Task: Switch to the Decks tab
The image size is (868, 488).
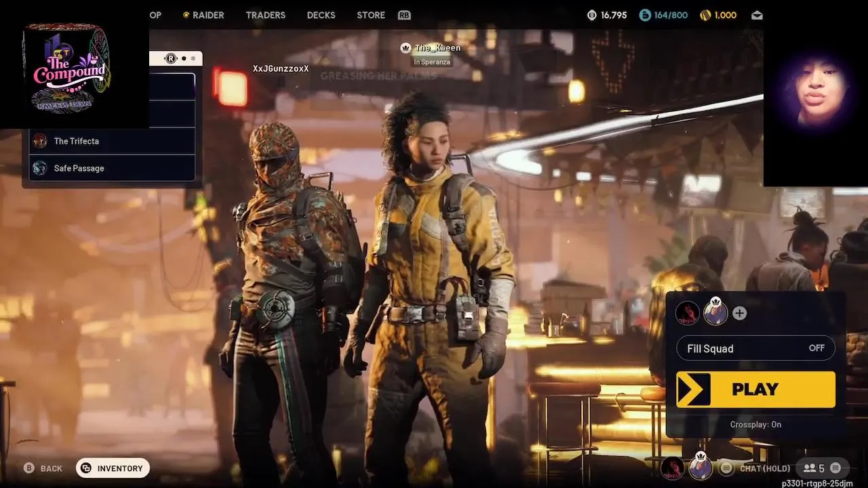Action: (321, 15)
